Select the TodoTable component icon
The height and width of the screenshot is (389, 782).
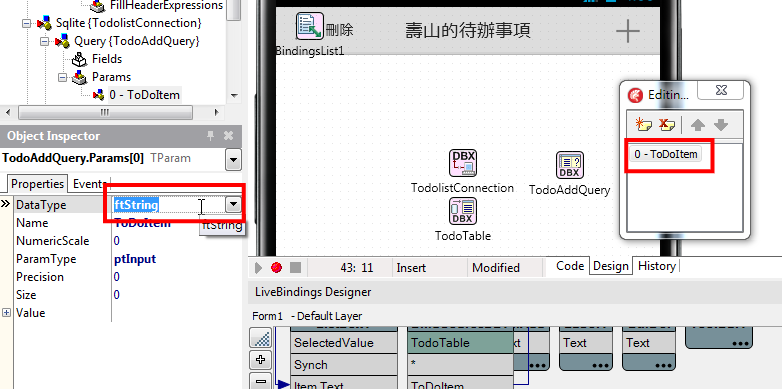coord(463,211)
